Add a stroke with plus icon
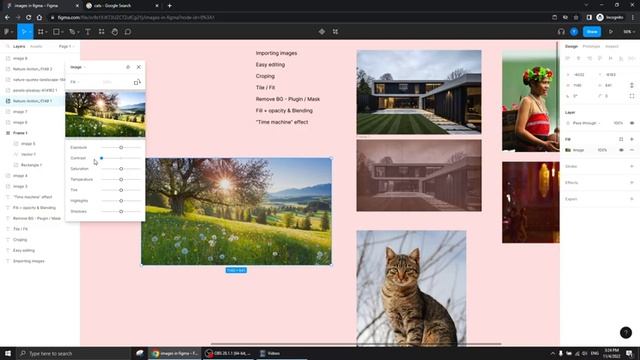The image size is (640, 360). (631, 167)
